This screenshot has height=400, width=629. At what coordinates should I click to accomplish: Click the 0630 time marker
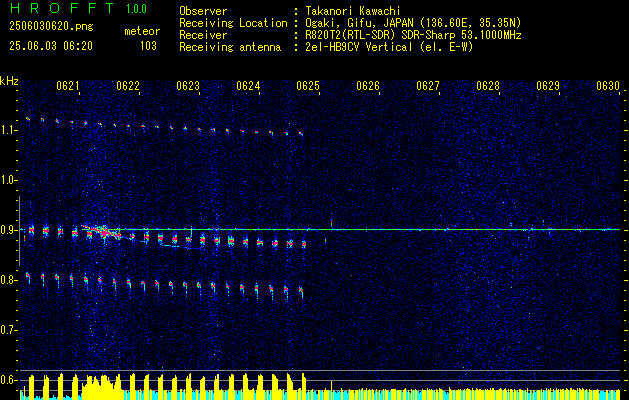608,85
